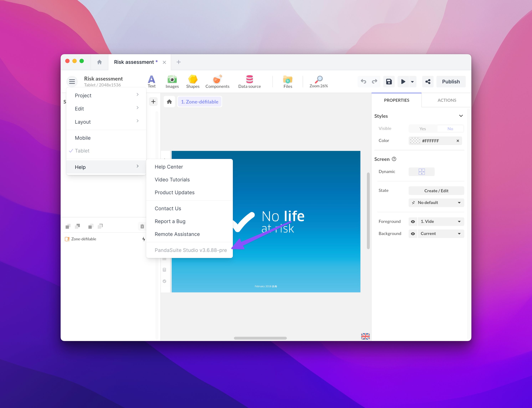Collapse the Styles section chevron
This screenshot has height=408, width=532.
(x=461, y=116)
